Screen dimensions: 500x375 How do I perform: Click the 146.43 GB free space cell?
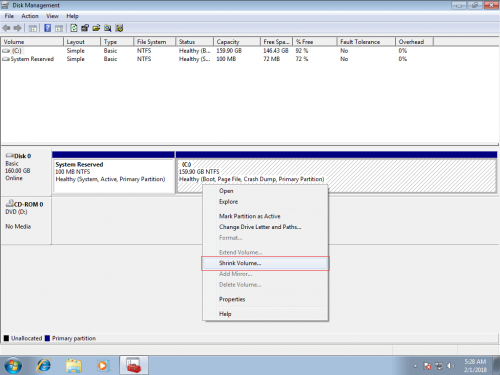(x=276, y=51)
